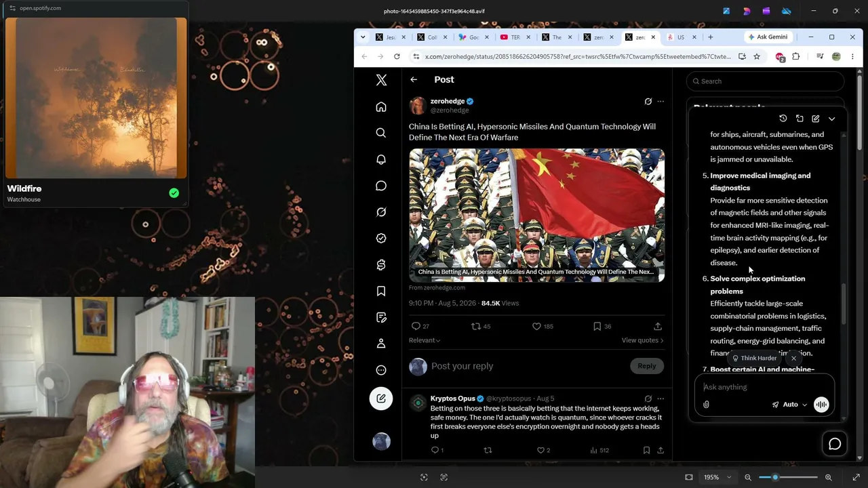Image resolution: width=868 pixels, height=488 pixels.
Task: Compose a new post with the round button
Action: (381, 399)
